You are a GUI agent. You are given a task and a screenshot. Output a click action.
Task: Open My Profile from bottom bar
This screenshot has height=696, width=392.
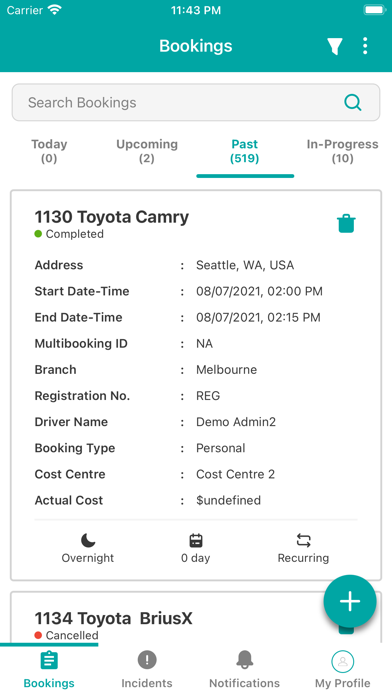pyautogui.click(x=342, y=669)
